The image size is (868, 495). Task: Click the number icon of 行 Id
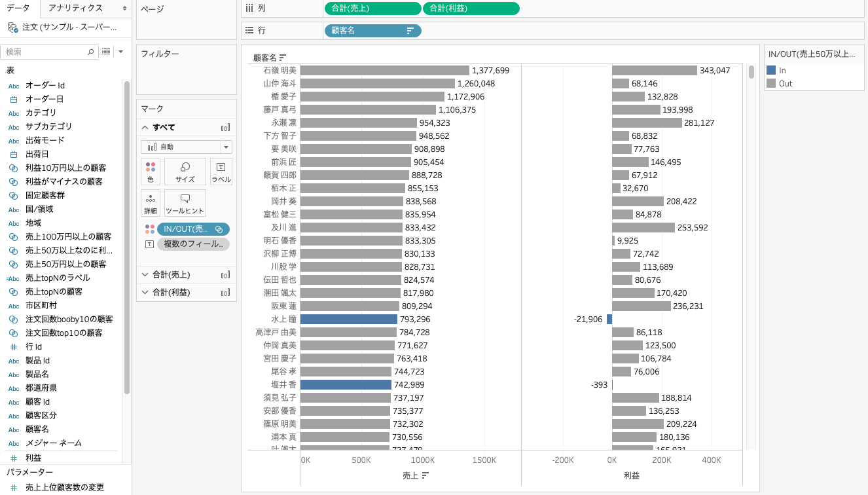point(13,346)
